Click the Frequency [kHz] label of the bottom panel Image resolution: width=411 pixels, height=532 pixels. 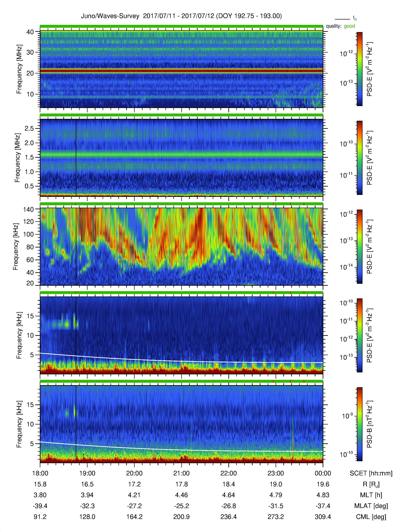click(x=19, y=424)
